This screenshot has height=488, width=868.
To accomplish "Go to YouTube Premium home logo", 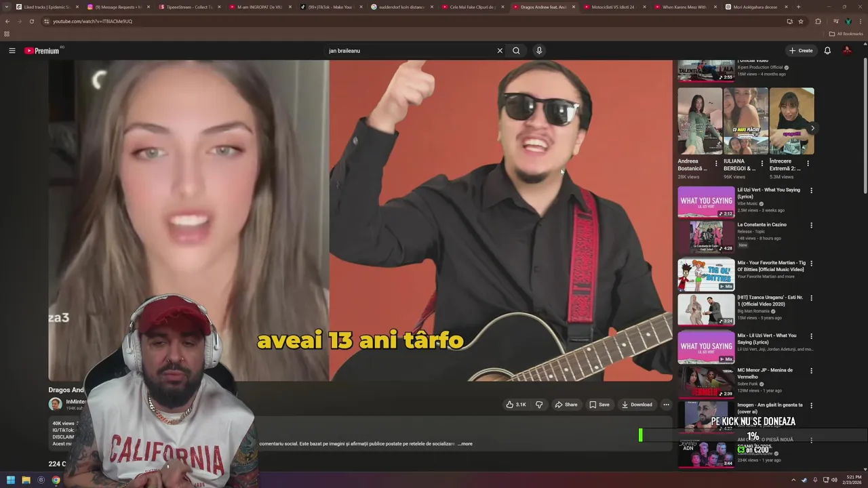I will (x=42, y=51).
